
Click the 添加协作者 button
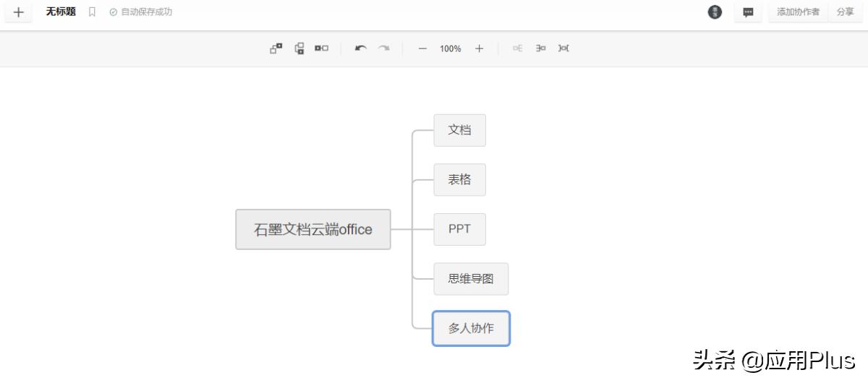point(798,12)
